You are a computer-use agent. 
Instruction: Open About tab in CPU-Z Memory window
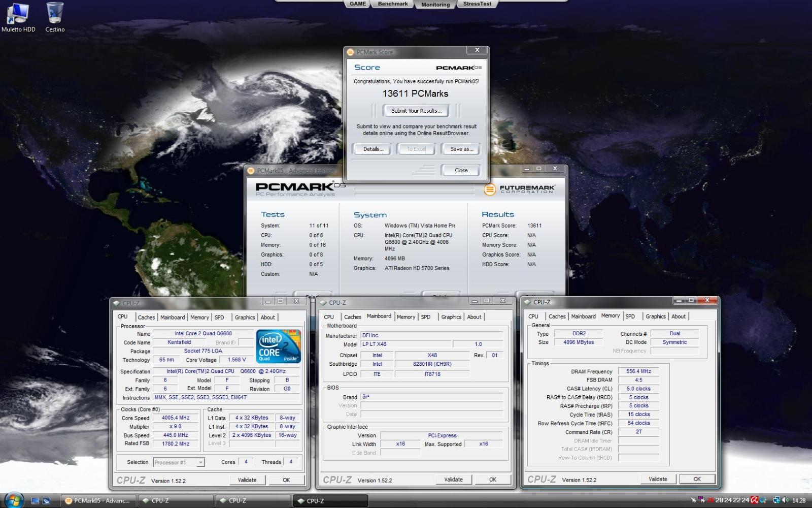click(679, 316)
